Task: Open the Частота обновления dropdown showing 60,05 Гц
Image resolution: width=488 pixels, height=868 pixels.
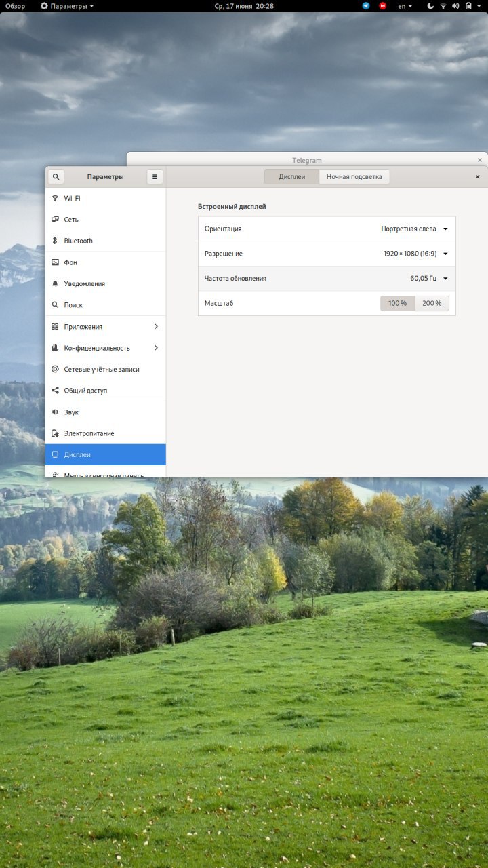Action: point(327,278)
